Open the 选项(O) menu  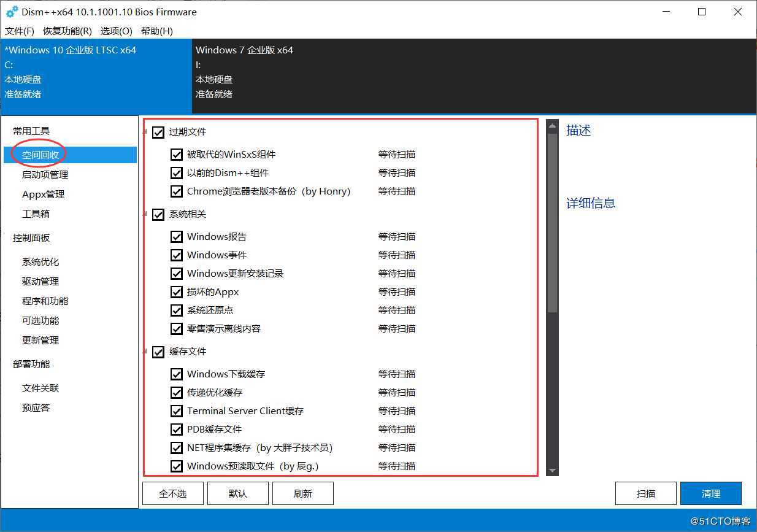tap(117, 31)
